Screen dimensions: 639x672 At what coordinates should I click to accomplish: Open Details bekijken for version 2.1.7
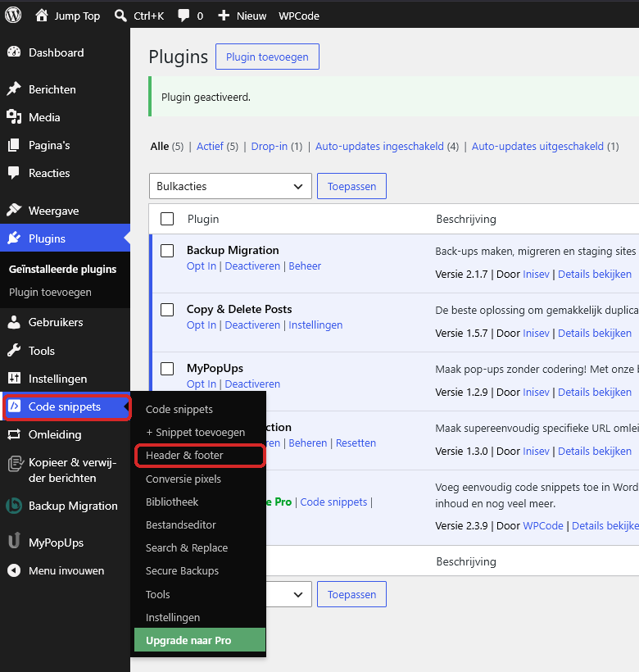click(x=595, y=274)
